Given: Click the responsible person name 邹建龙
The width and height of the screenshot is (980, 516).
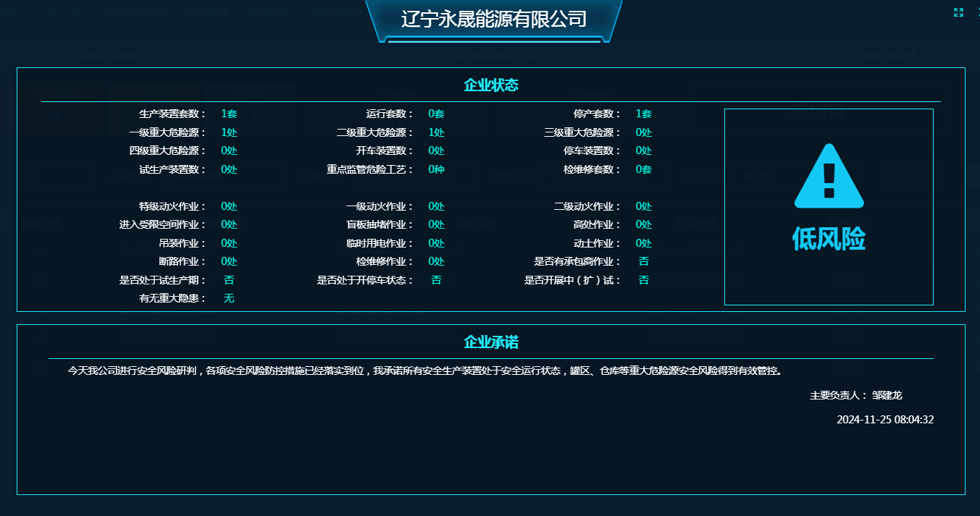Looking at the screenshot, I should tap(887, 395).
